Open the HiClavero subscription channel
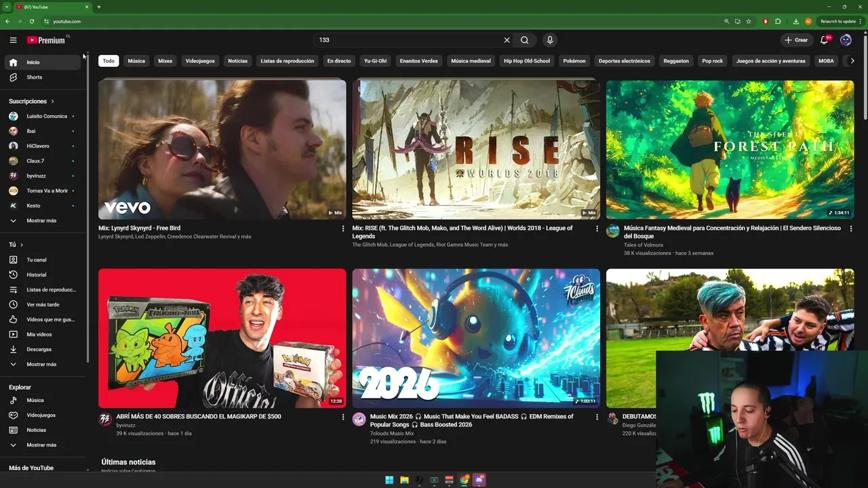This screenshot has height=488, width=868. [44, 146]
